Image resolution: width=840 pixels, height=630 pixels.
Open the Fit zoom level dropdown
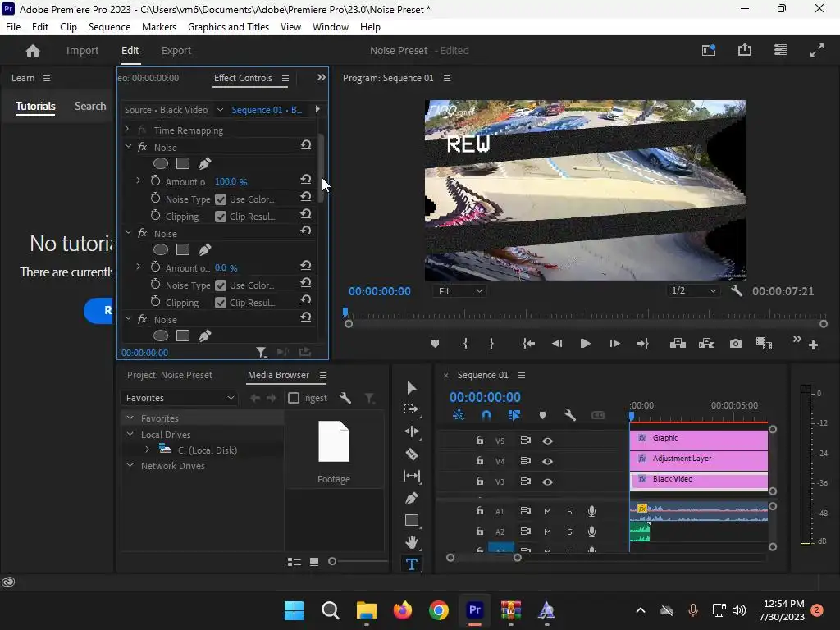(x=460, y=291)
